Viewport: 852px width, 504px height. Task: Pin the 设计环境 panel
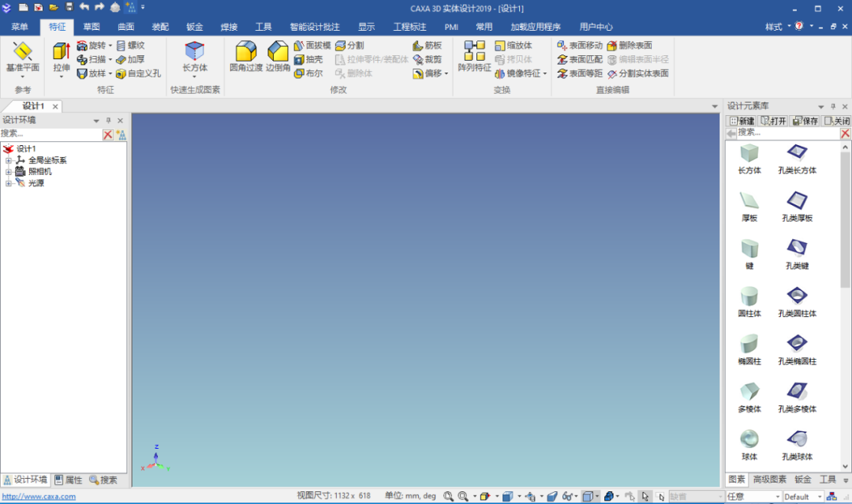click(108, 121)
